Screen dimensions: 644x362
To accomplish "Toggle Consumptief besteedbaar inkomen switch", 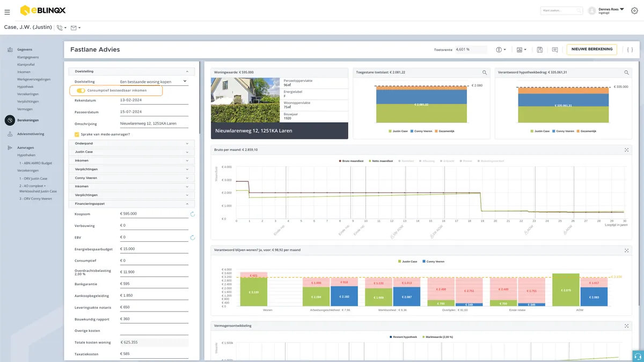I will (80, 91).
